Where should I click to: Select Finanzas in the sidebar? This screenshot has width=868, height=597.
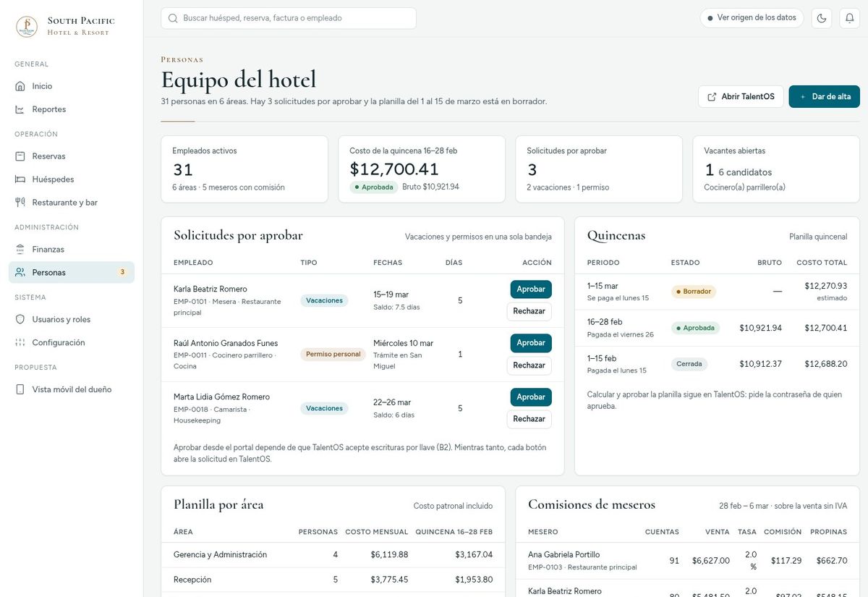[x=72, y=250]
